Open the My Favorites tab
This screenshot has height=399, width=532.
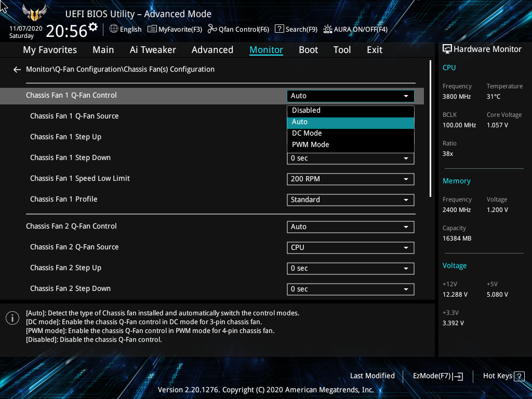pyautogui.click(x=50, y=50)
